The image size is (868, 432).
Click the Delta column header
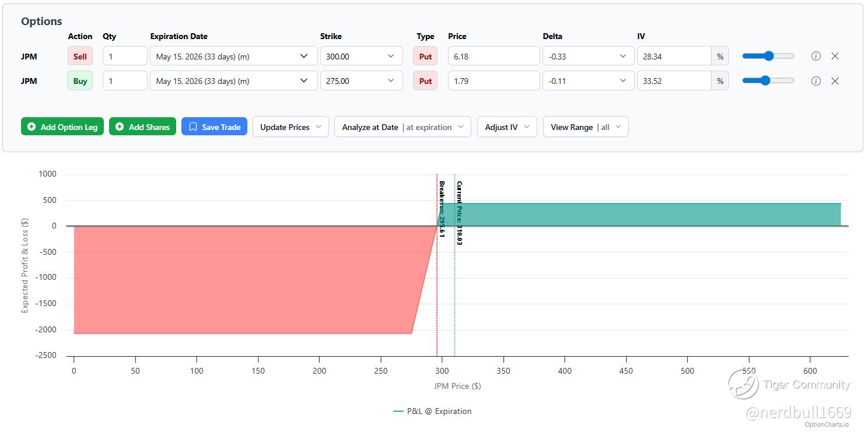click(x=552, y=36)
